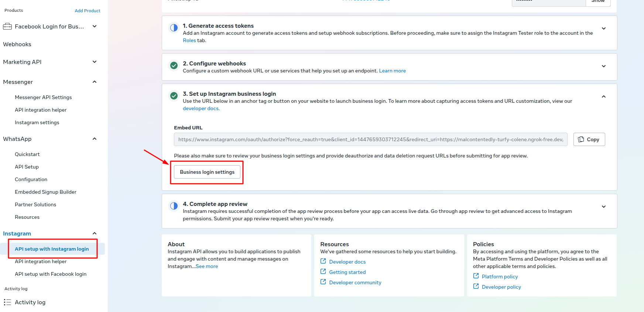Open the developer docs link in step 3
The width and height of the screenshot is (644, 312).
pos(201,109)
